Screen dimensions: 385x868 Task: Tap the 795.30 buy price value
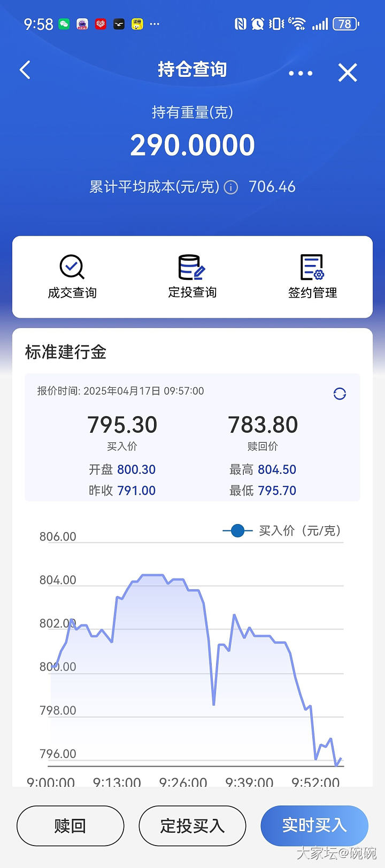click(122, 425)
